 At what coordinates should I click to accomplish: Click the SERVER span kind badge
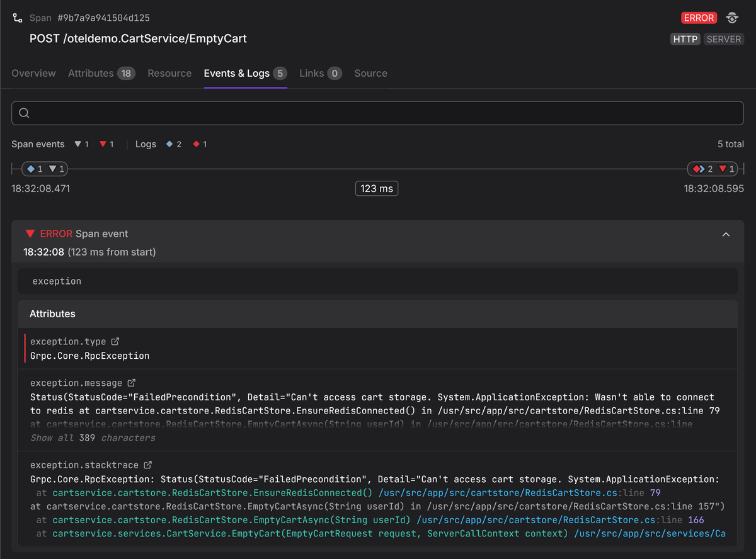(x=724, y=39)
